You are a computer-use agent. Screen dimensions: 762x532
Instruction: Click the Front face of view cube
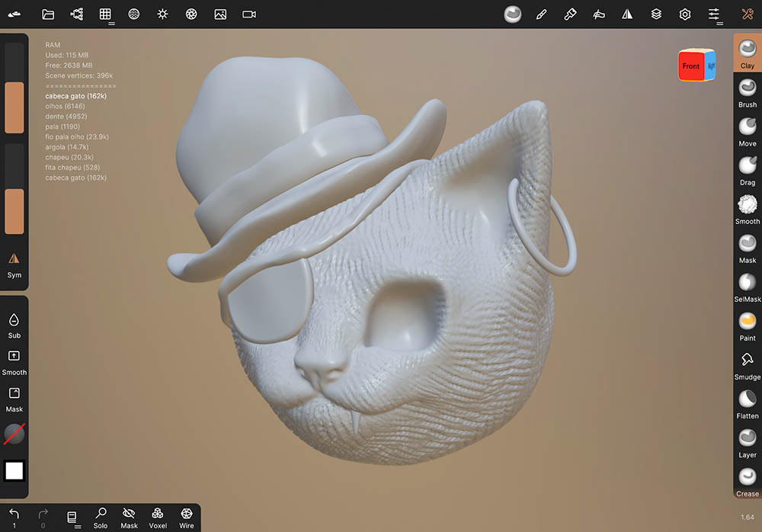690,66
